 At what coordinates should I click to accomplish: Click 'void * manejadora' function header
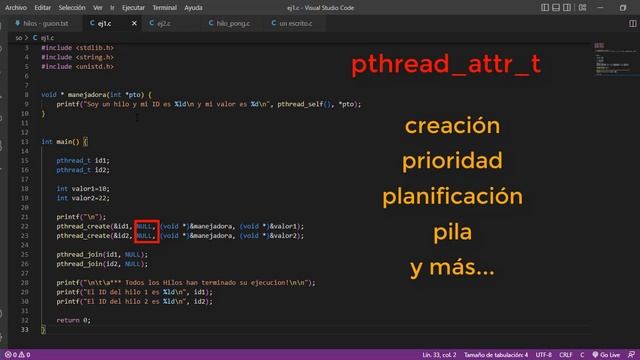[96, 95]
